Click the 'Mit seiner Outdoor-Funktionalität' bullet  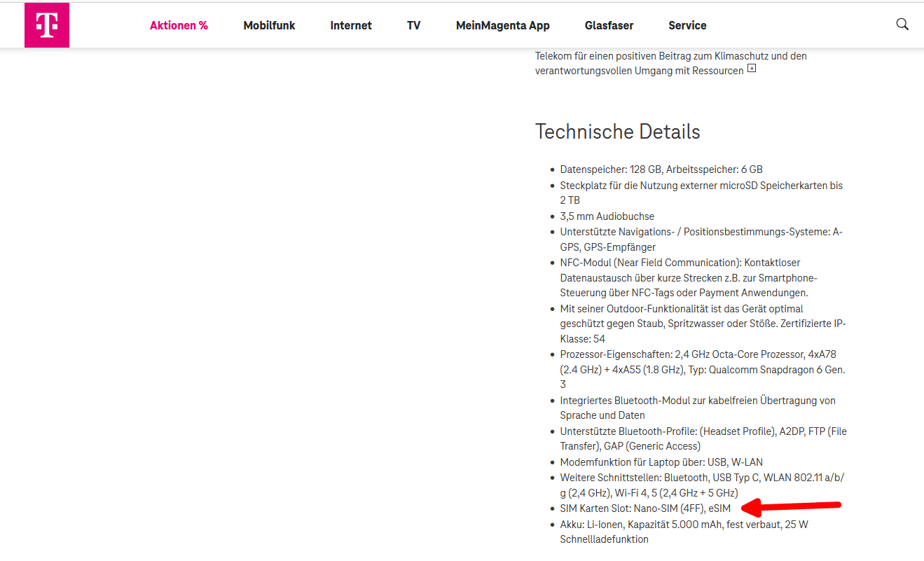tap(704, 324)
